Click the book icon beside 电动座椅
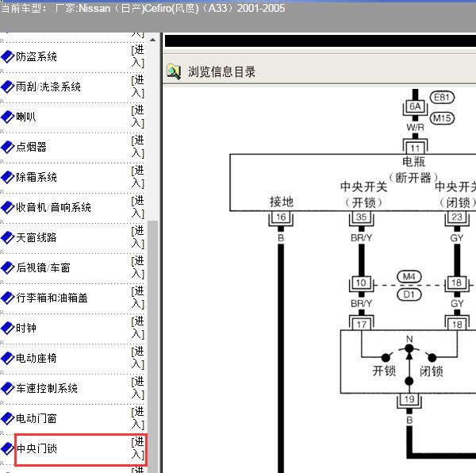This screenshot has height=473, width=476. pyautogui.click(x=8, y=358)
